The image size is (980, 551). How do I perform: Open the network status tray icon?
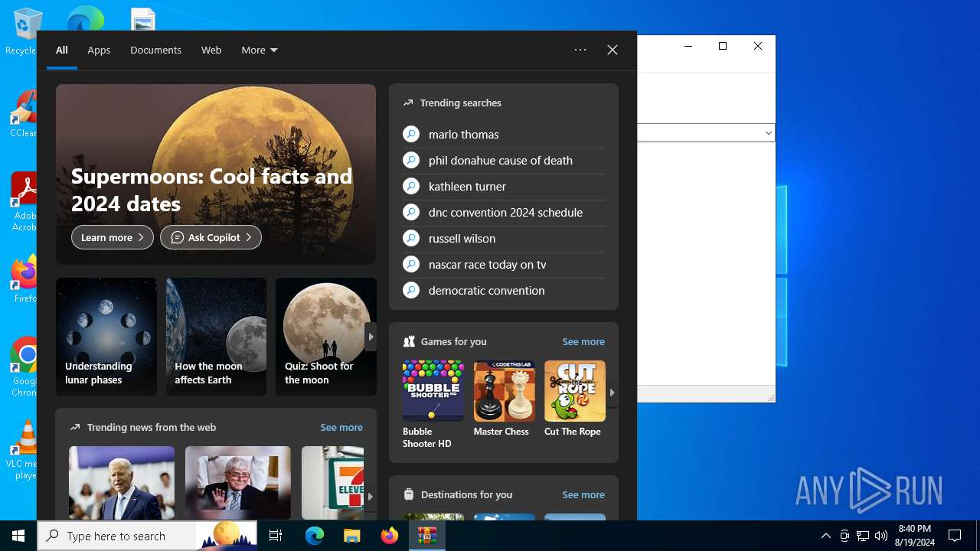tap(863, 536)
